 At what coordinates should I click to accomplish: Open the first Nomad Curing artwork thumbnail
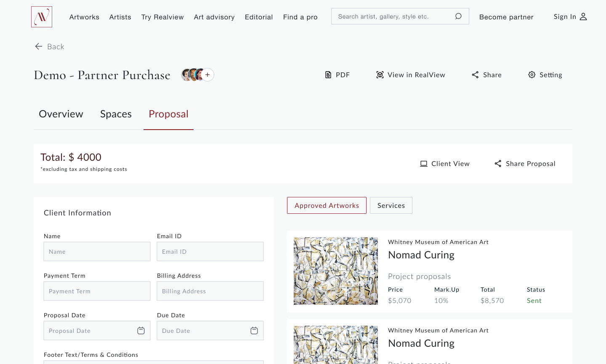336,271
